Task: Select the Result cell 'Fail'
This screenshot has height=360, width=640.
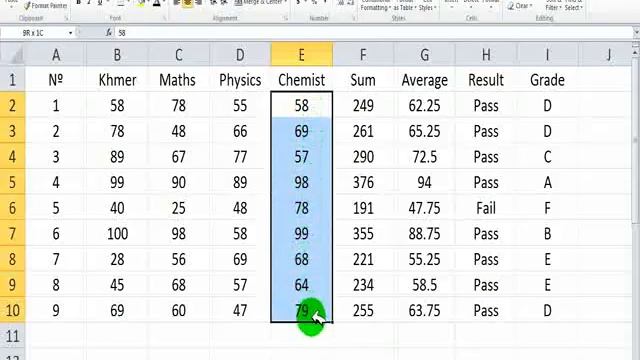Action: point(486,208)
